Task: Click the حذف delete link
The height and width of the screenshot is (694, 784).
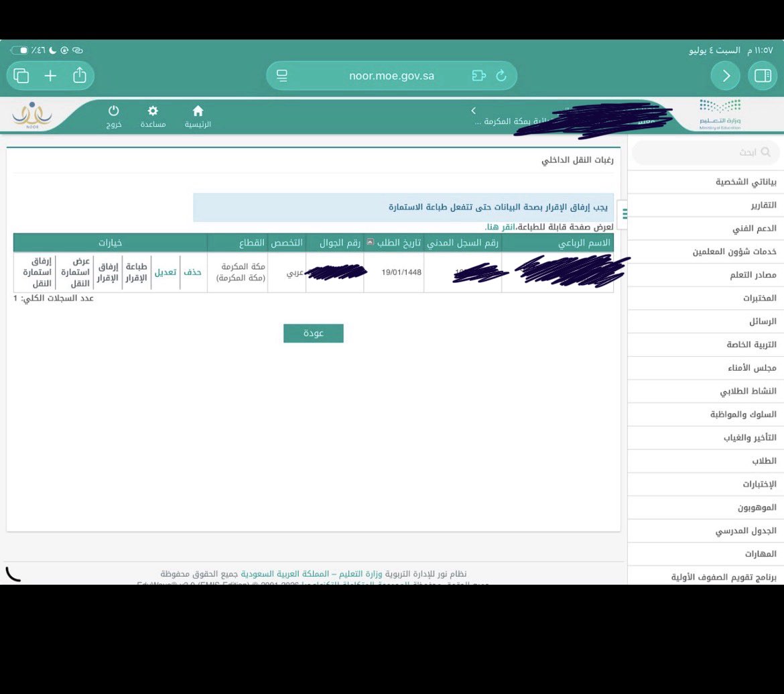Action: click(x=192, y=272)
